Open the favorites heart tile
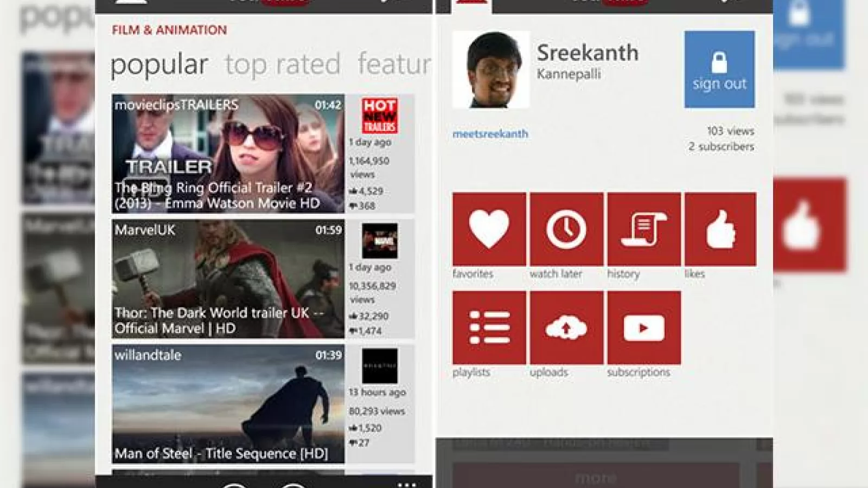Image resolution: width=868 pixels, height=488 pixels. point(489,229)
